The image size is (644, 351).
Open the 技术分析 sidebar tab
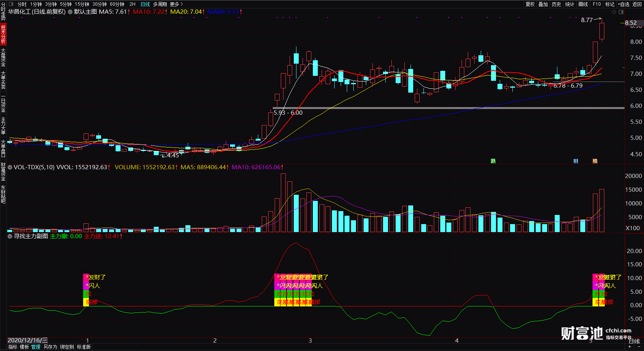click(3, 34)
